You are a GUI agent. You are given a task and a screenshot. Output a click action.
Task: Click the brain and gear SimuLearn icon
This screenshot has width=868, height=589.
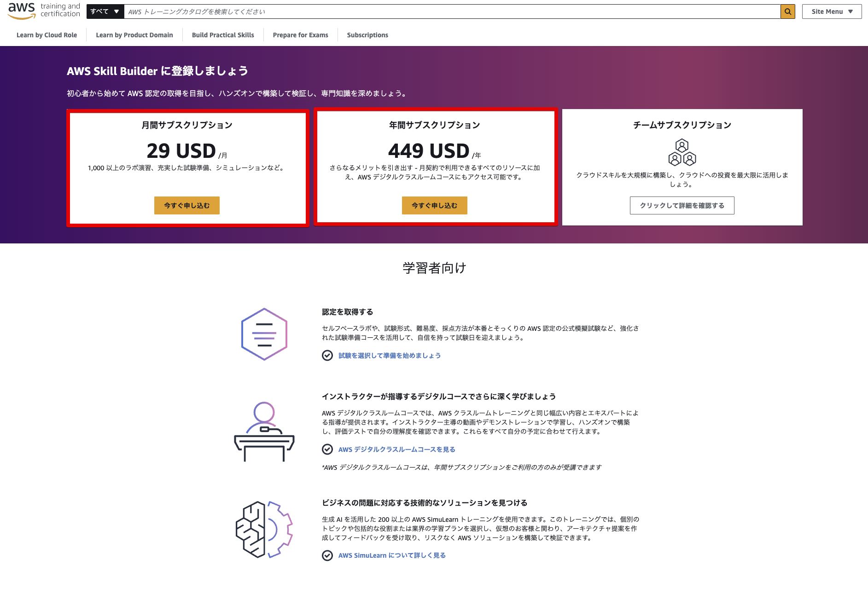(264, 530)
